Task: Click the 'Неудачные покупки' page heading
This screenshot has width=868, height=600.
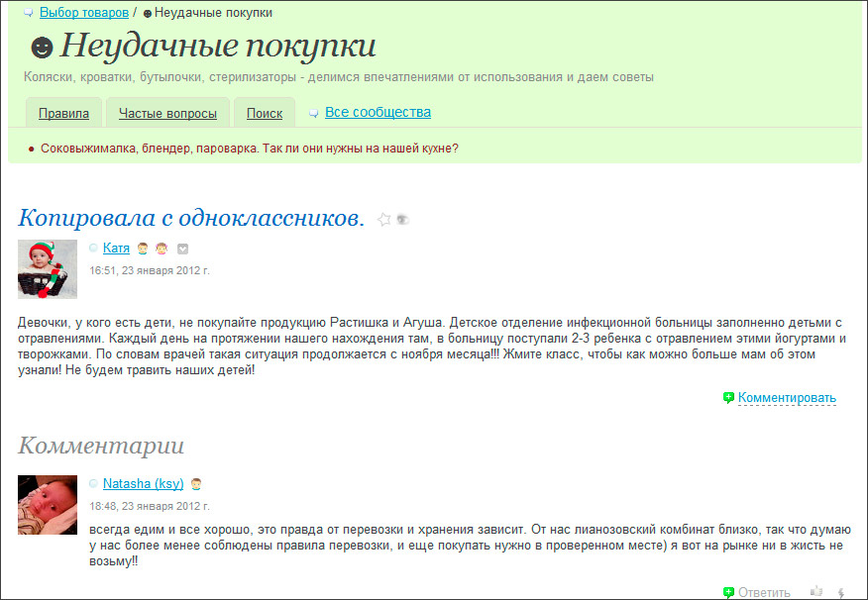Action: tap(218, 46)
